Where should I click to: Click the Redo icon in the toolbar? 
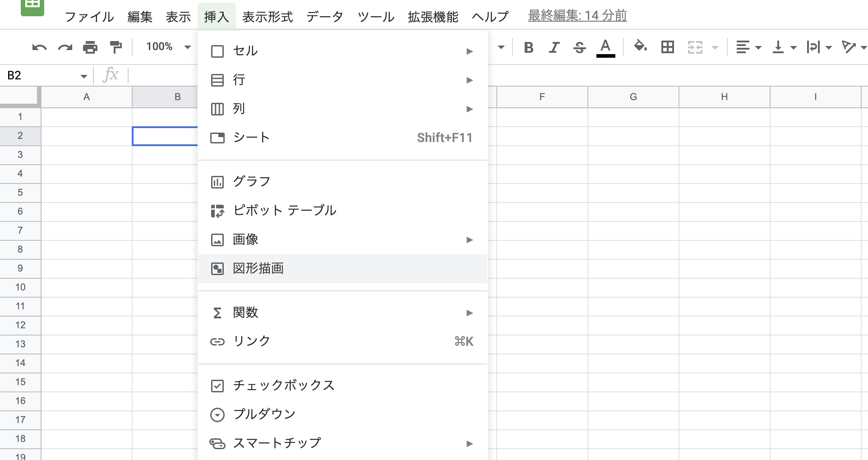click(x=64, y=46)
